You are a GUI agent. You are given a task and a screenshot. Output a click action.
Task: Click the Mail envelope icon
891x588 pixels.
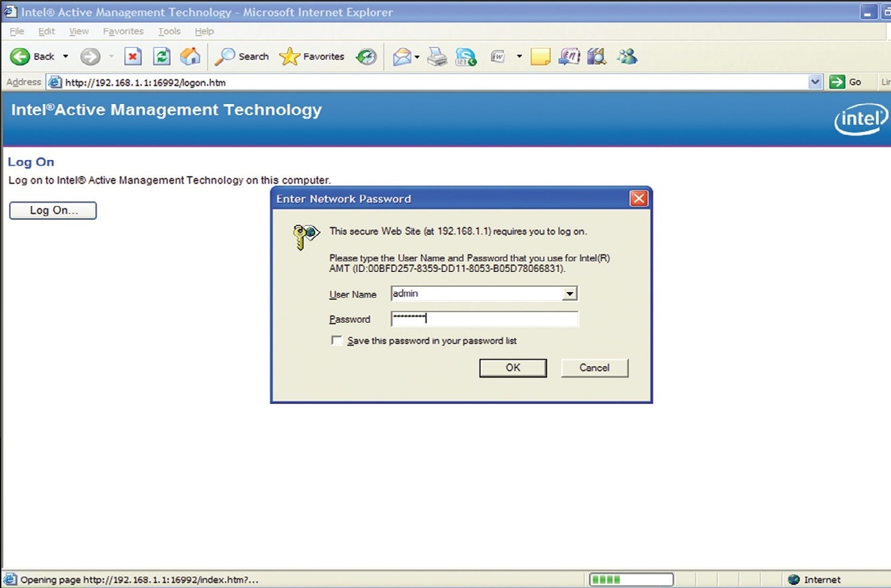(402, 57)
